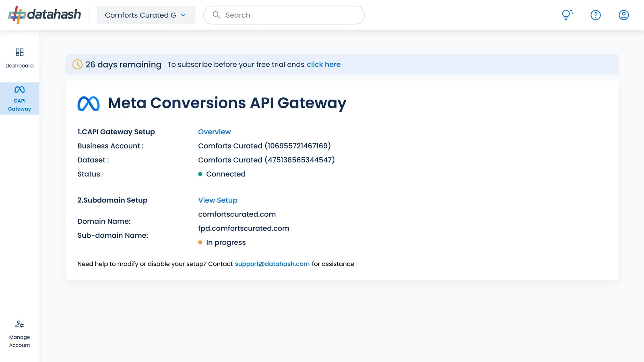Open the Comforts Curated G account dropdown
Viewport: 644px width, 362px height.
(x=146, y=15)
